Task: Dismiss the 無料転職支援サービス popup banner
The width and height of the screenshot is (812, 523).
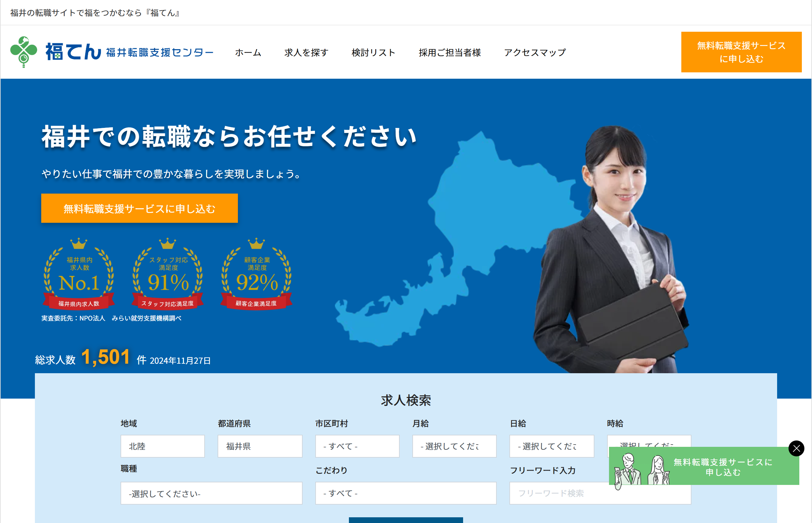Action: pos(796,448)
